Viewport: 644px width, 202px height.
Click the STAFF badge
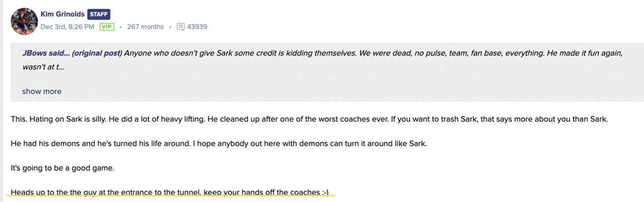tap(99, 14)
